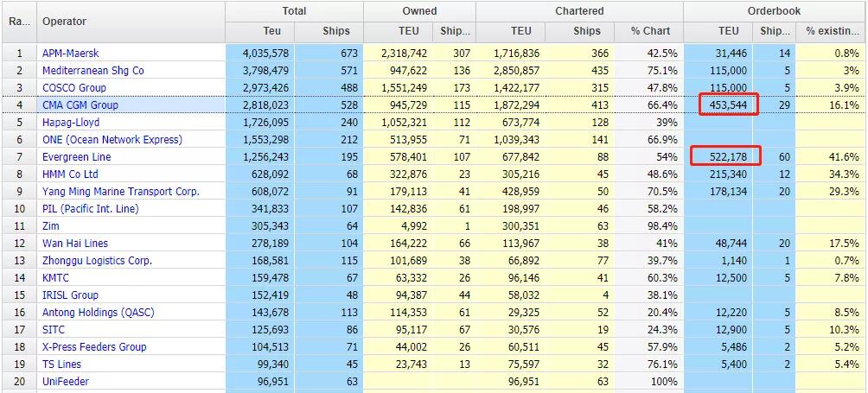Open Antong Holdings (QASC) link

[x=98, y=313]
